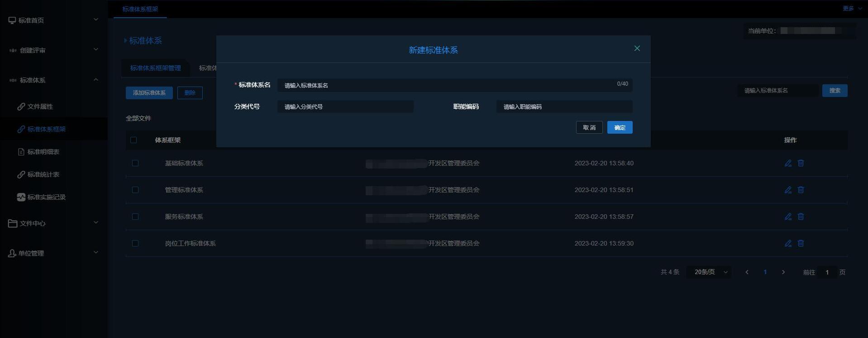
Task: Click the 标准实施记录 chart icon
Action: 21,197
